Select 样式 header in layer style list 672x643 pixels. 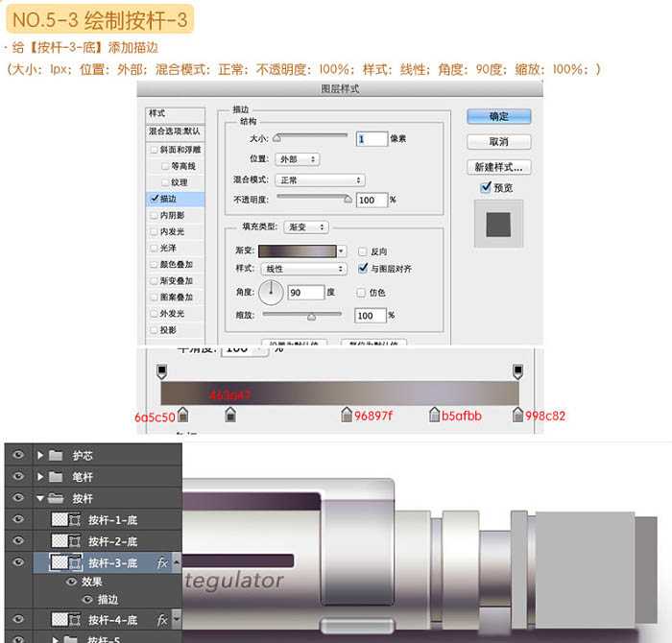(x=176, y=114)
